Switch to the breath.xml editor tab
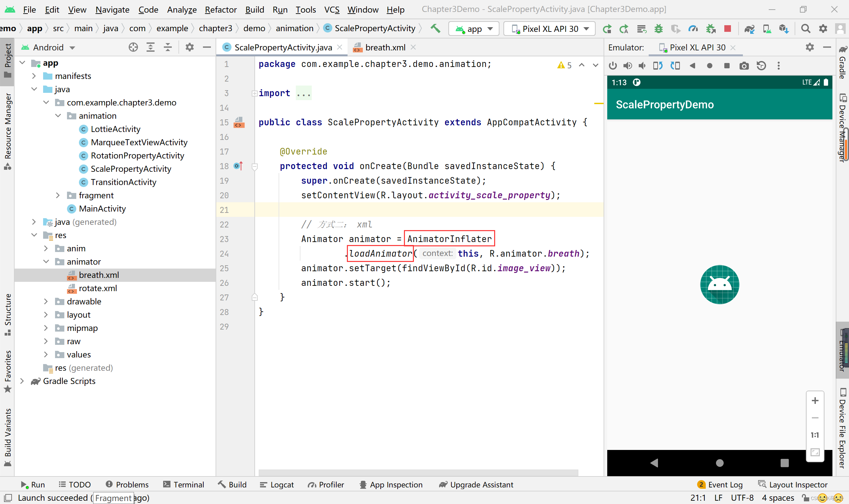This screenshot has height=504, width=849. pos(385,47)
